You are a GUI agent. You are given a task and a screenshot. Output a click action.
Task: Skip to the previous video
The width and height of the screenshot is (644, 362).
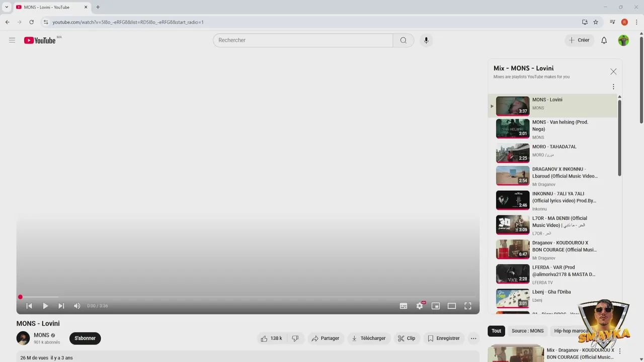pos(29,306)
